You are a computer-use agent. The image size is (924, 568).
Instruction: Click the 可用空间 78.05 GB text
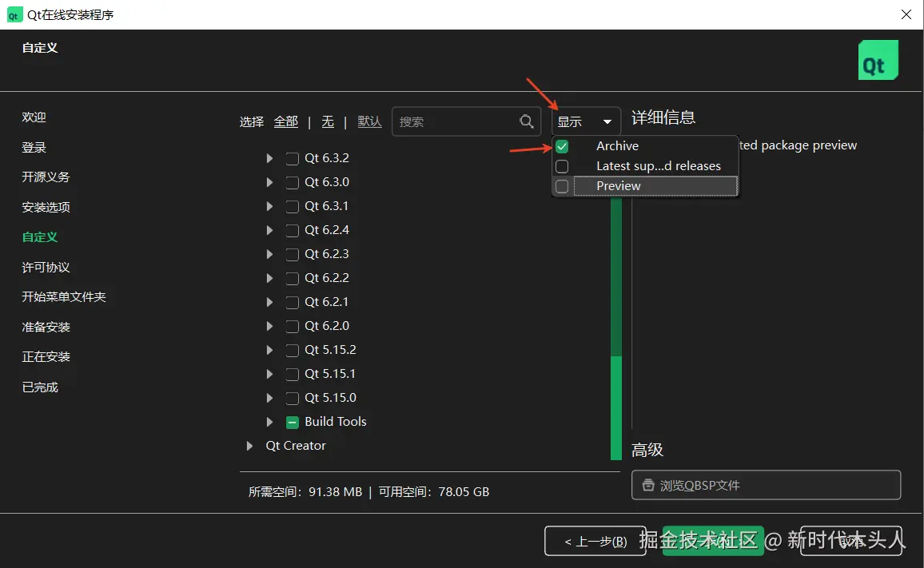coord(434,491)
